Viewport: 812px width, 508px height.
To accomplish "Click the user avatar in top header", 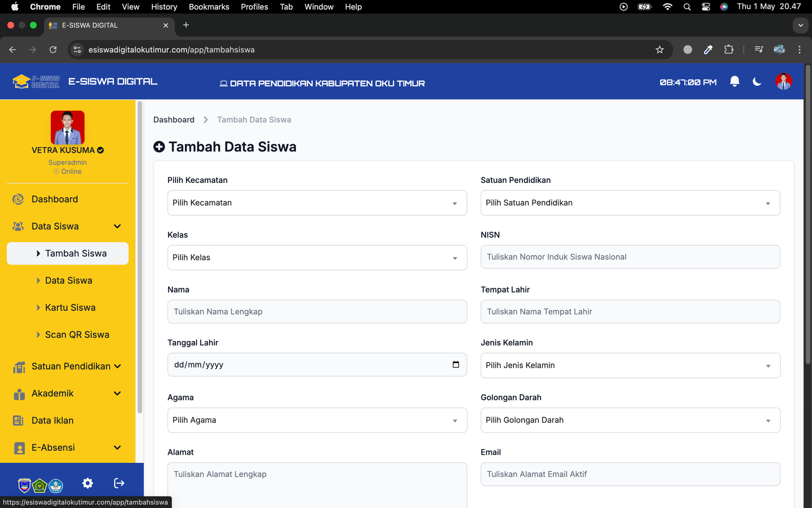I will (x=783, y=81).
